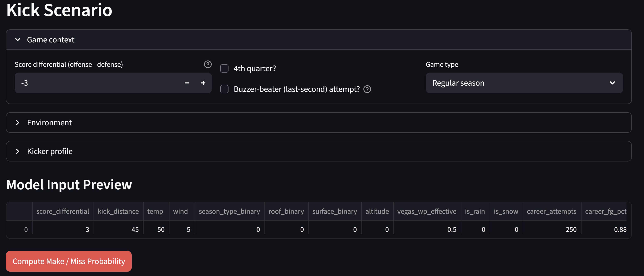
Task: Click the Game type label
Action: [442, 64]
